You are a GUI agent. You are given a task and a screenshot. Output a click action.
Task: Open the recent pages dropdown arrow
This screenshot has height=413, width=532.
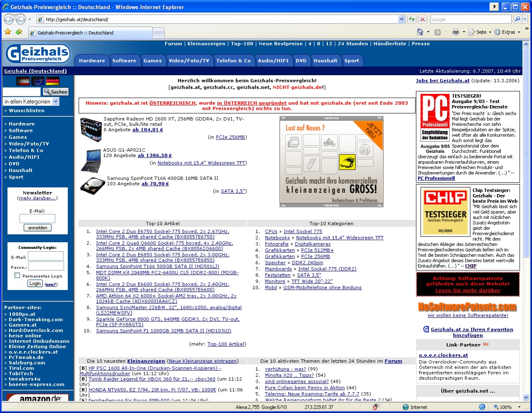click(x=30, y=20)
